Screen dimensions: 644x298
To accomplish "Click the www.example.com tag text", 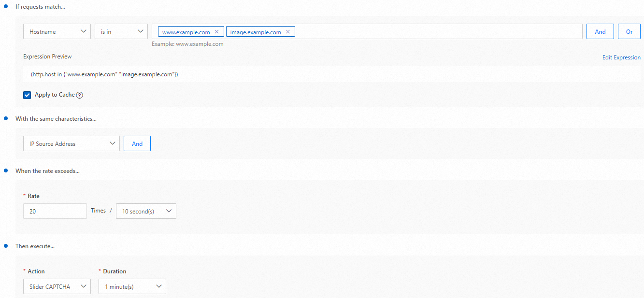I will 186,32.
